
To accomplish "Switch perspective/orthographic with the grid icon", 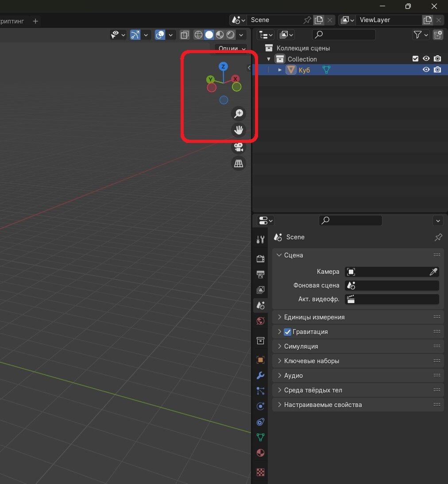I will [x=239, y=164].
